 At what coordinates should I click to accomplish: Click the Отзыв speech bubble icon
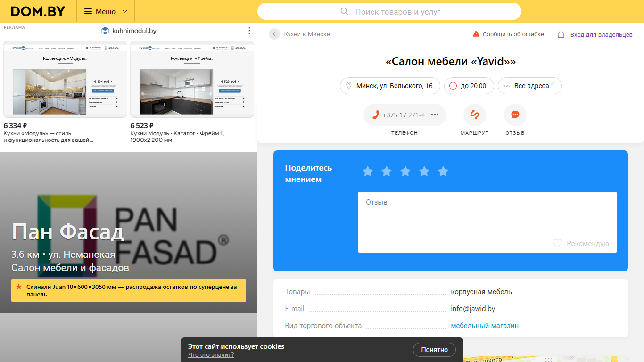515,115
